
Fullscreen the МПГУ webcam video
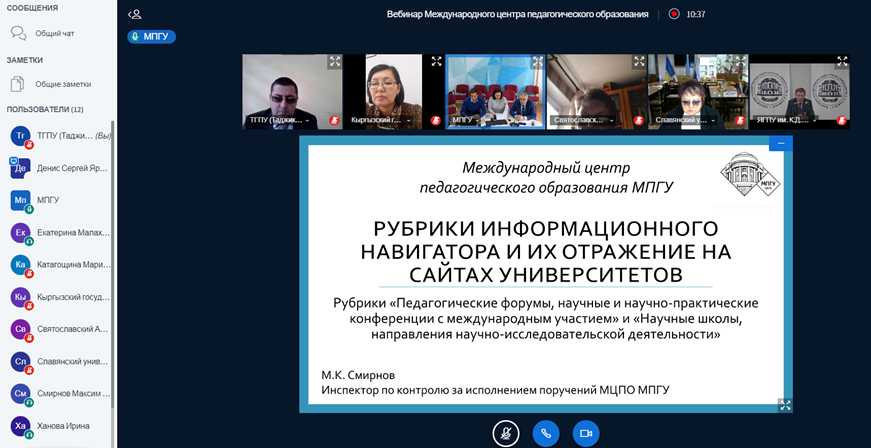pyautogui.click(x=538, y=62)
